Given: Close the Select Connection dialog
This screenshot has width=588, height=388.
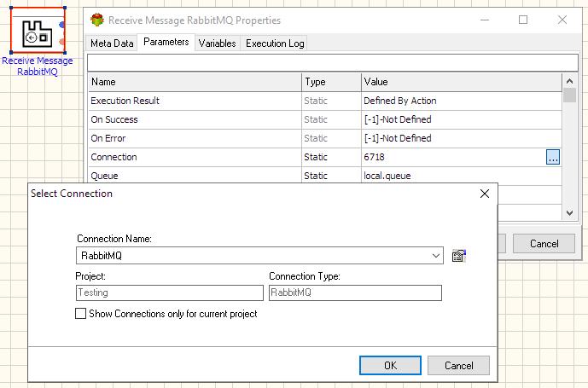Looking at the screenshot, I should 485,194.
